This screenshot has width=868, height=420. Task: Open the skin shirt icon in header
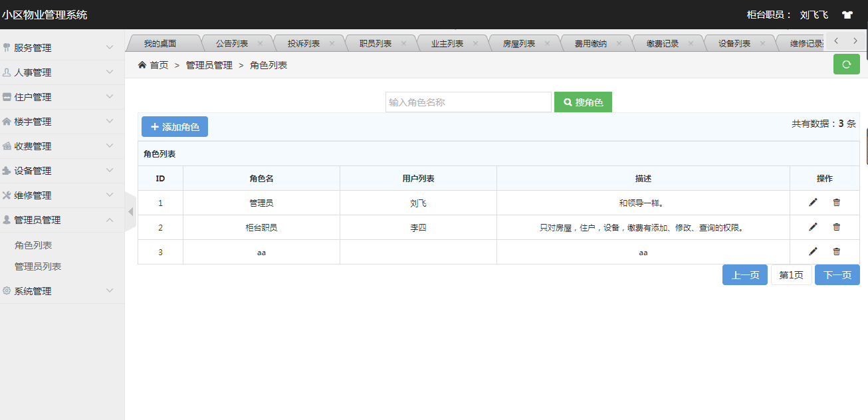pos(847,15)
